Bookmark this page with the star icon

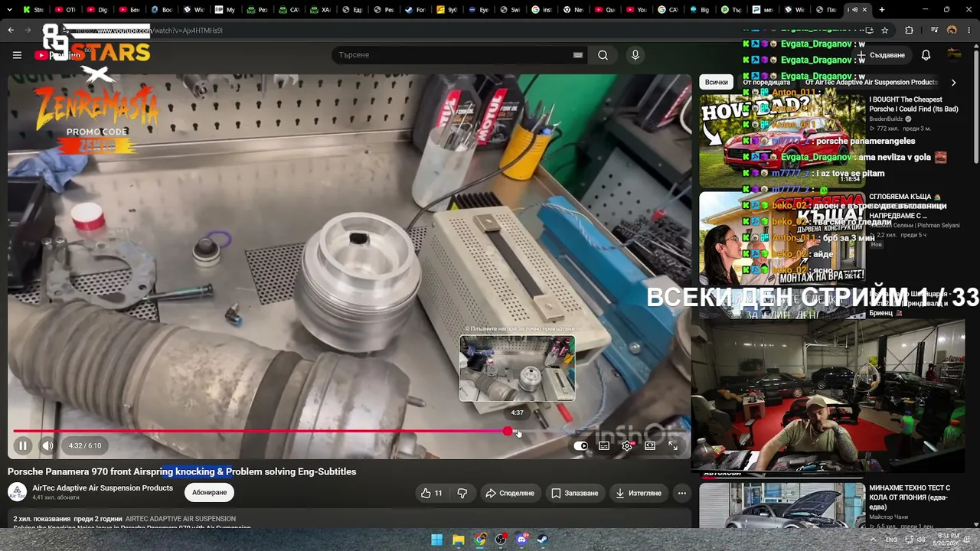tap(885, 31)
